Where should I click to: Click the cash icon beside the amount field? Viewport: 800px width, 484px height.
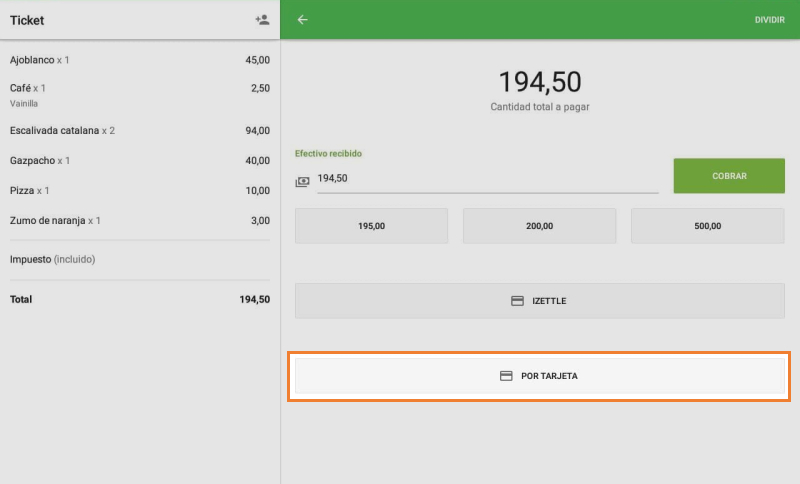click(x=302, y=182)
